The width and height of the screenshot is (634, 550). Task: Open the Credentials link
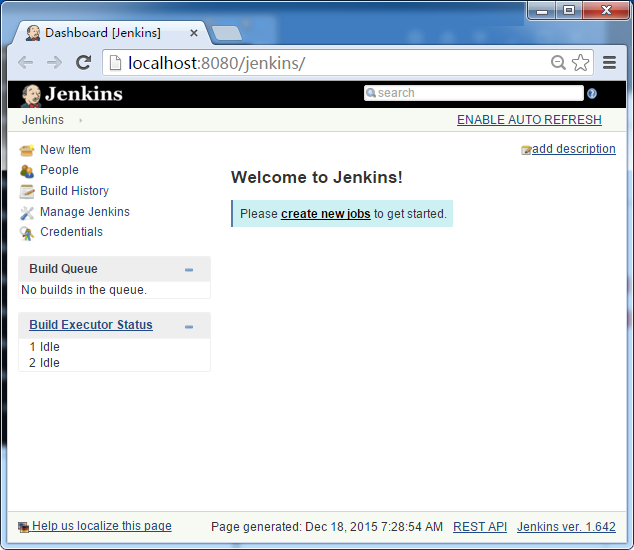tap(72, 232)
